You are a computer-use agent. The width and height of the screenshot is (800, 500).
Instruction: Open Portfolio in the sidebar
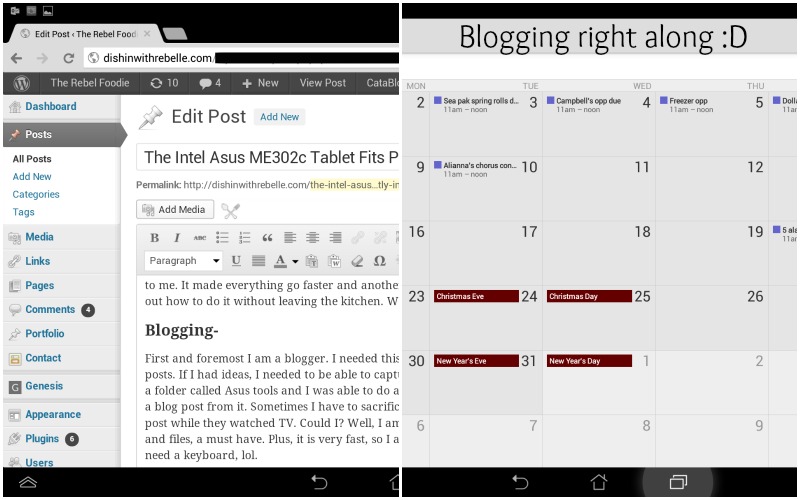tap(44, 334)
